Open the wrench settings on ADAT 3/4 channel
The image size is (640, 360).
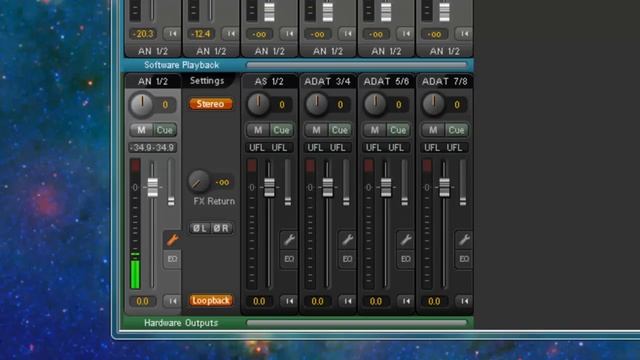click(347, 240)
